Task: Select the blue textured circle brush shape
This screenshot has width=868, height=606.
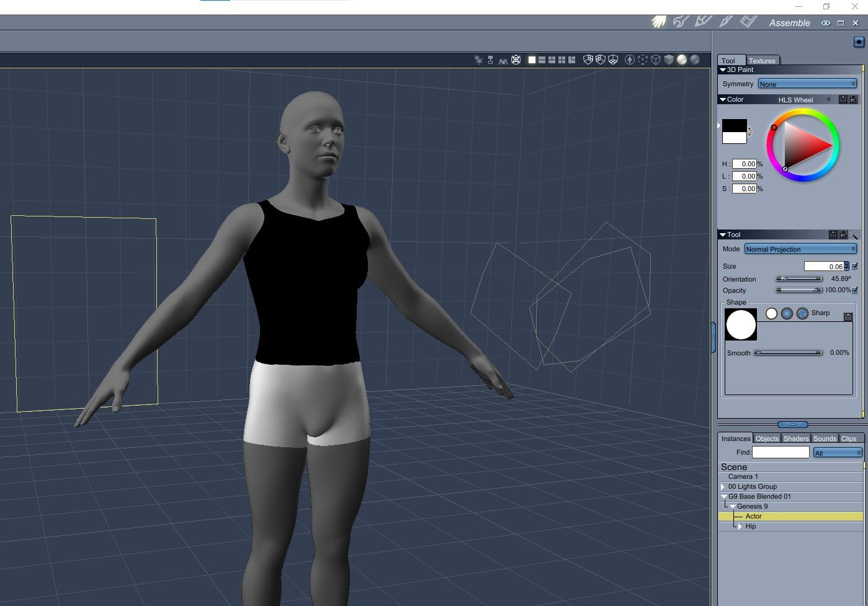Action: [802, 313]
